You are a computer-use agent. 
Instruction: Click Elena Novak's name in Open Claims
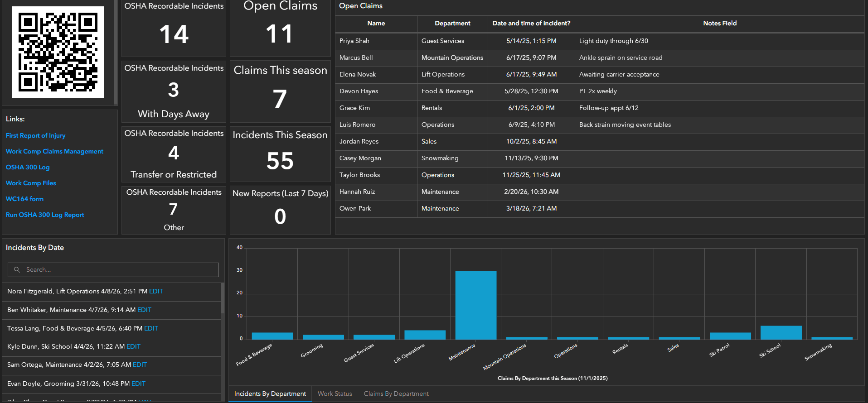click(358, 74)
